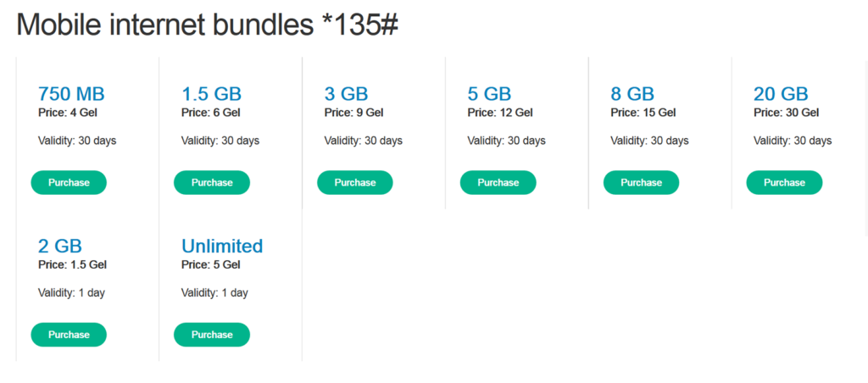Purchase the Unlimited one-day bundle
The width and height of the screenshot is (868, 383).
[212, 335]
